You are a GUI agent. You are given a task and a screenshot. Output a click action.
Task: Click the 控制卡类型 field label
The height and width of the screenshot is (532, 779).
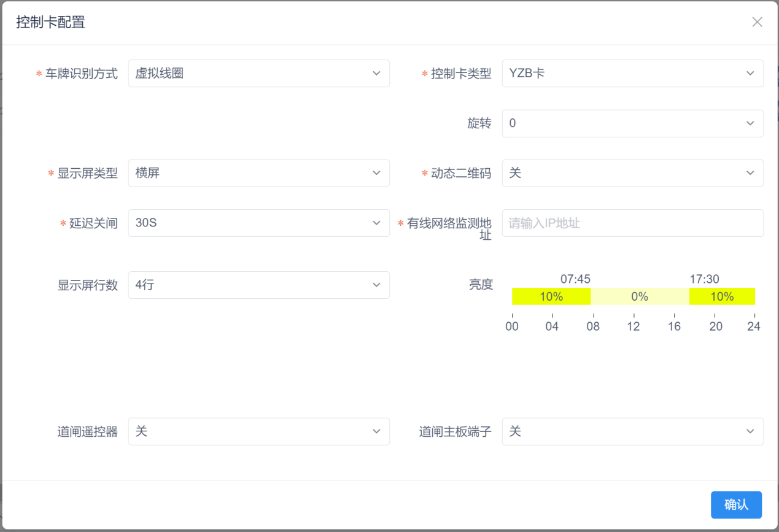[462, 74]
